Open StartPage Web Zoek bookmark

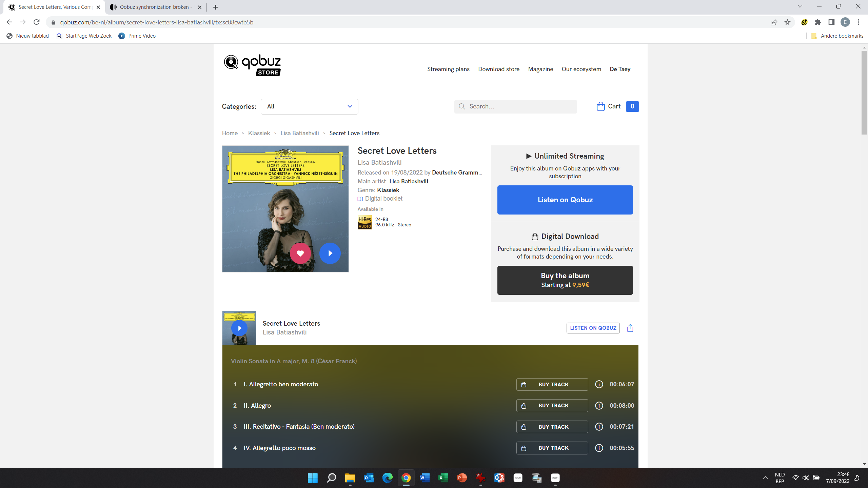84,36
